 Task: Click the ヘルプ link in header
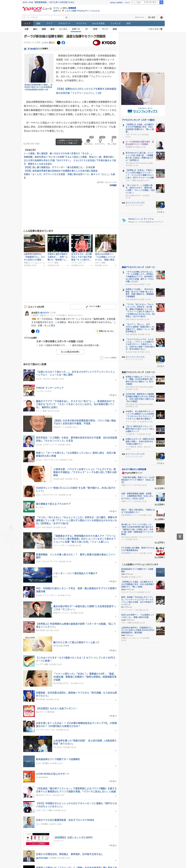tap(127, 2)
